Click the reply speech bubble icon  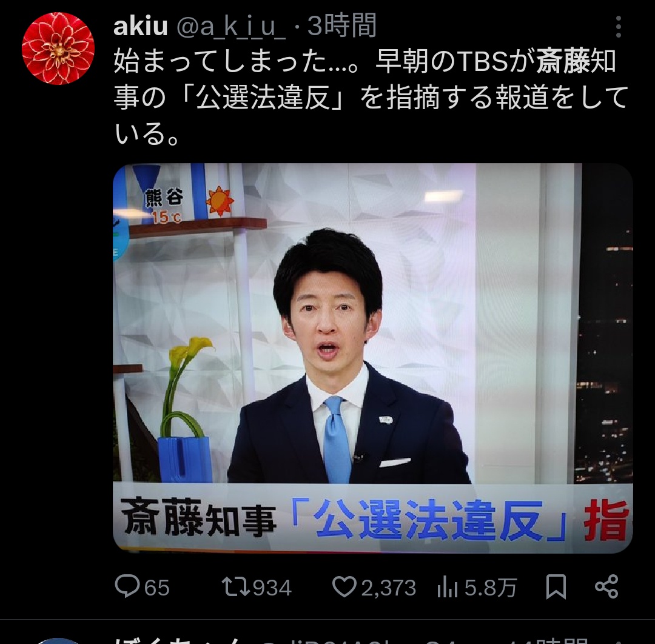click(x=127, y=586)
